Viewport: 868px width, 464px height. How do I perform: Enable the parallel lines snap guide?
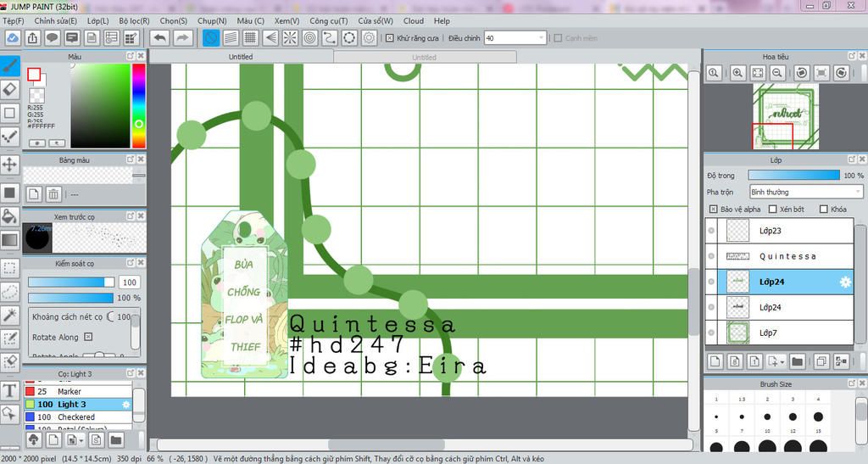tap(231, 38)
